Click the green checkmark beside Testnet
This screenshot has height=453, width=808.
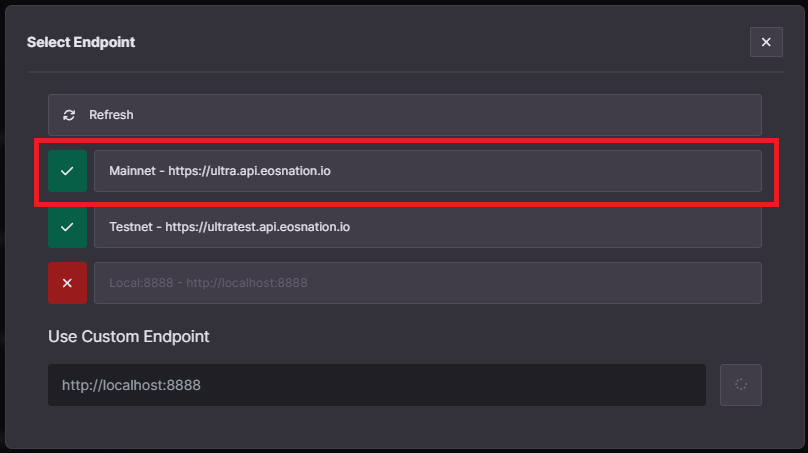pos(68,227)
